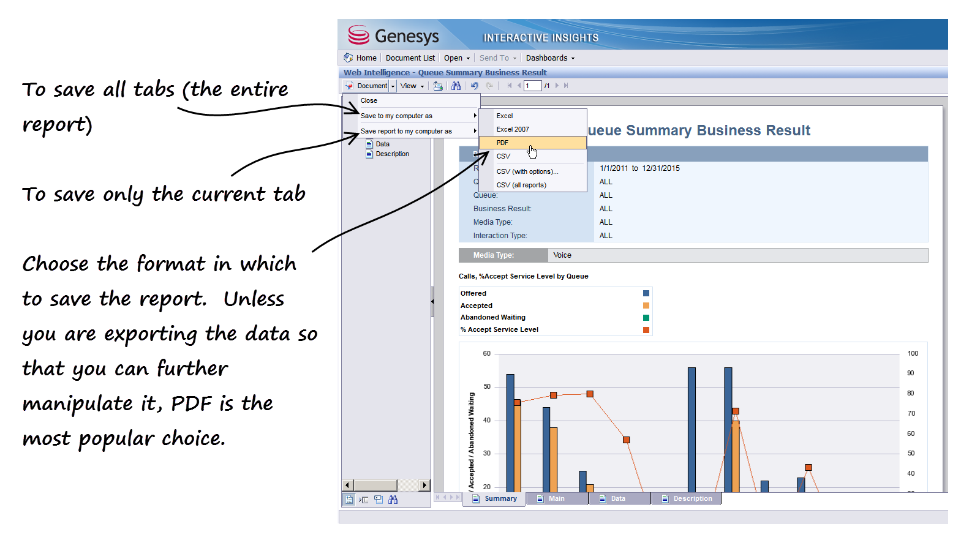Image resolution: width=980 pixels, height=551 pixels.
Task: Choose Excel 2007 in the save submenu
Action: pyautogui.click(x=513, y=129)
